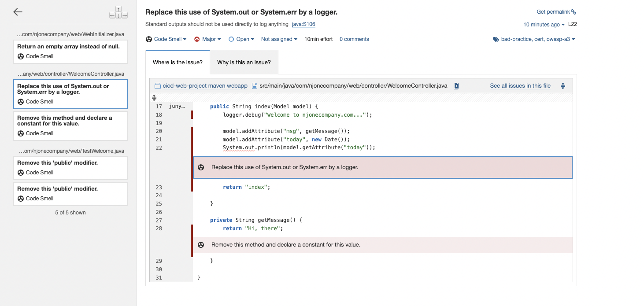Click the TestWelcome.java file path in sidebar
Image resolution: width=644 pixels, height=306 pixels.
[70, 151]
